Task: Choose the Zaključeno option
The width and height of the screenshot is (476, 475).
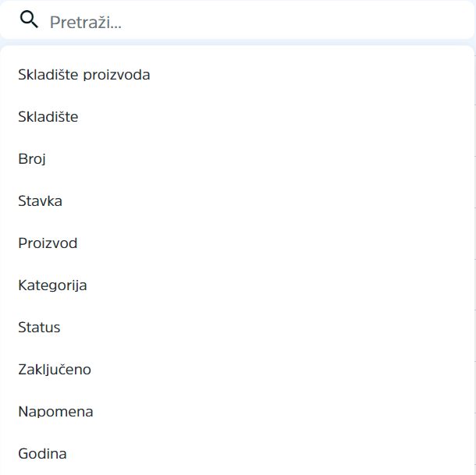Action: click(237, 370)
